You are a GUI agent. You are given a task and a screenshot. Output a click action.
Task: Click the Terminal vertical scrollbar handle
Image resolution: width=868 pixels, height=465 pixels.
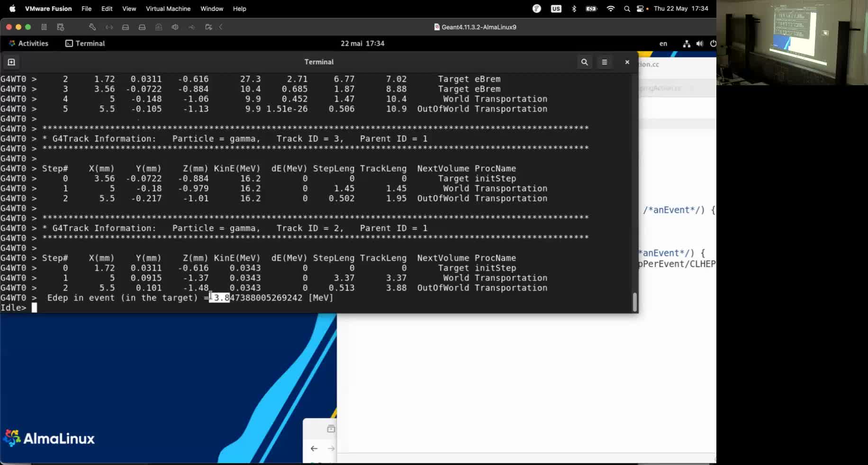(634, 302)
